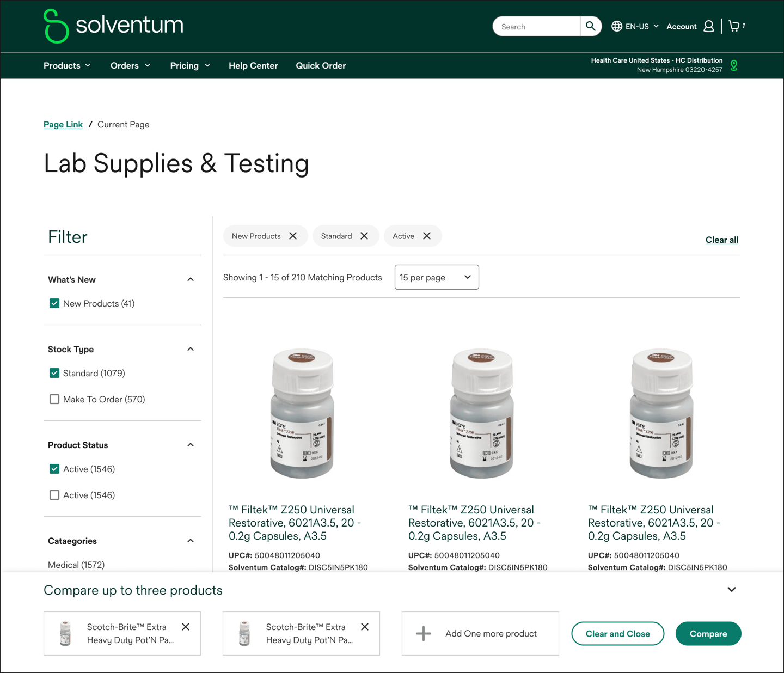The width and height of the screenshot is (784, 673).
Task: Collapse the Stock Type filter section
Action: [x=191, y=349]
